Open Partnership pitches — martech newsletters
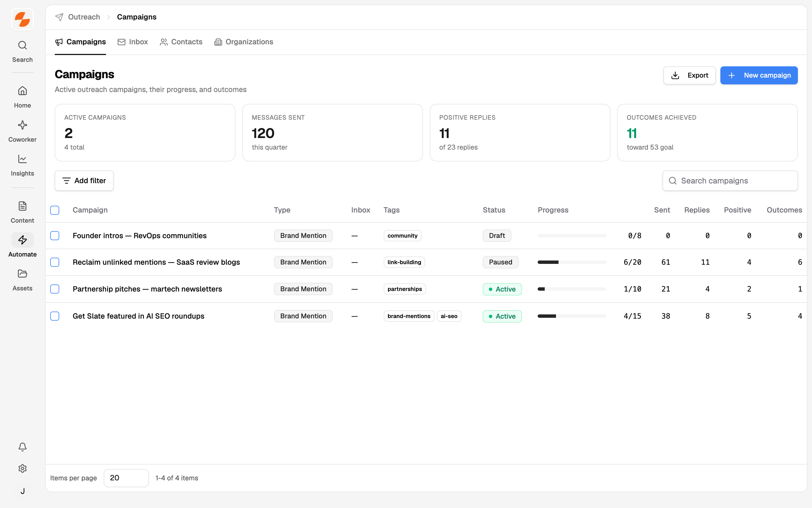812x508 pixels. click(x=147, y=289)
